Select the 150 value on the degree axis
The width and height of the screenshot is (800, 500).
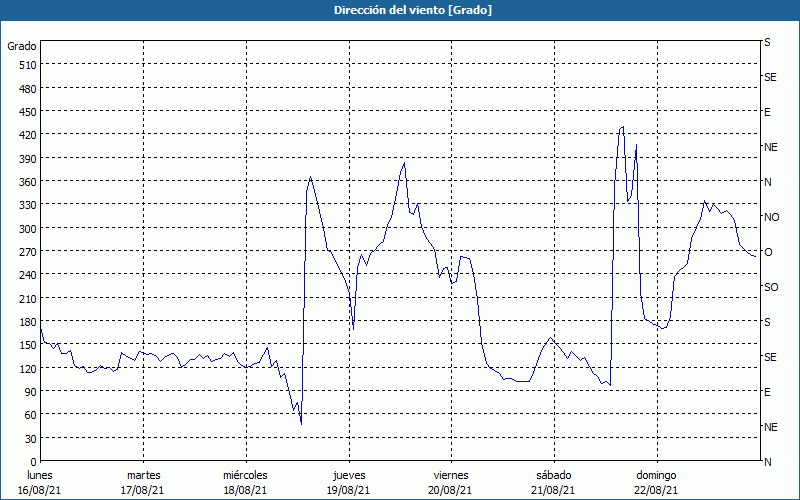(29, 345)
